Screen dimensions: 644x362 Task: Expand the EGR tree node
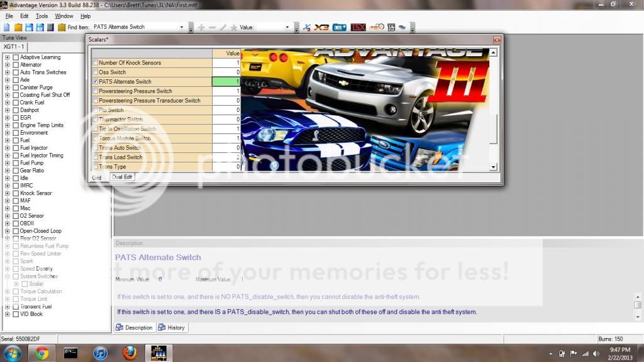(x=7, y=118)
